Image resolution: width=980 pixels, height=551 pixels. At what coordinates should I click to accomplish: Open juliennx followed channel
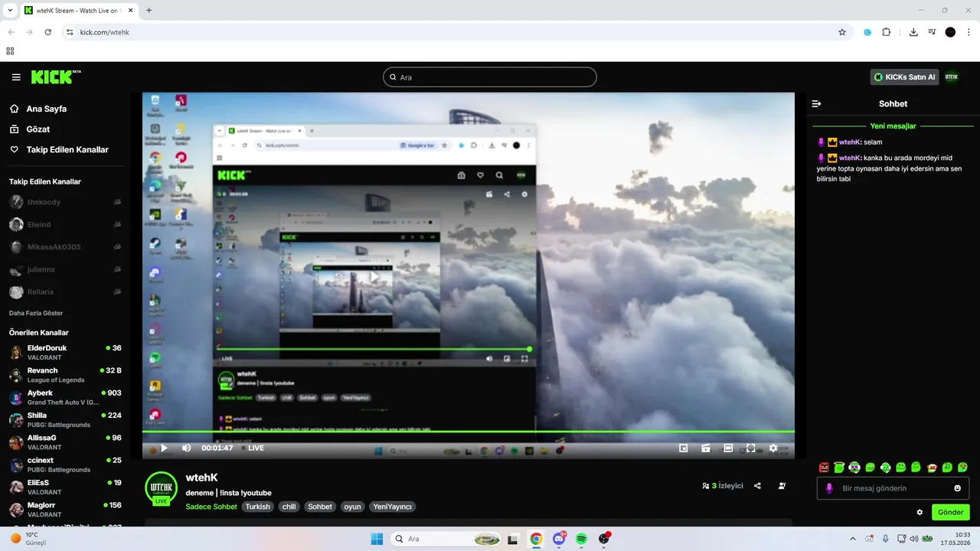(x=65, y=269)
